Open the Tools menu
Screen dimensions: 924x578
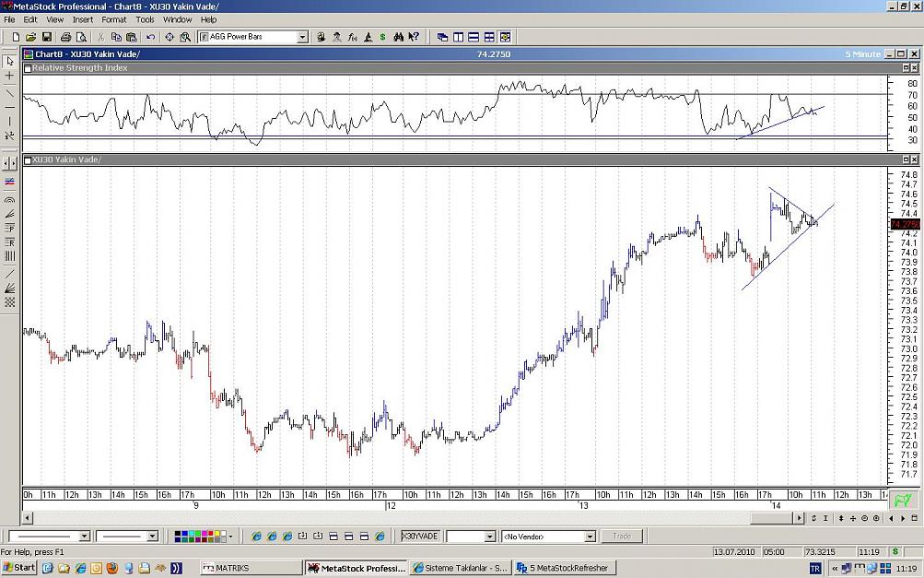coord(145,19)
